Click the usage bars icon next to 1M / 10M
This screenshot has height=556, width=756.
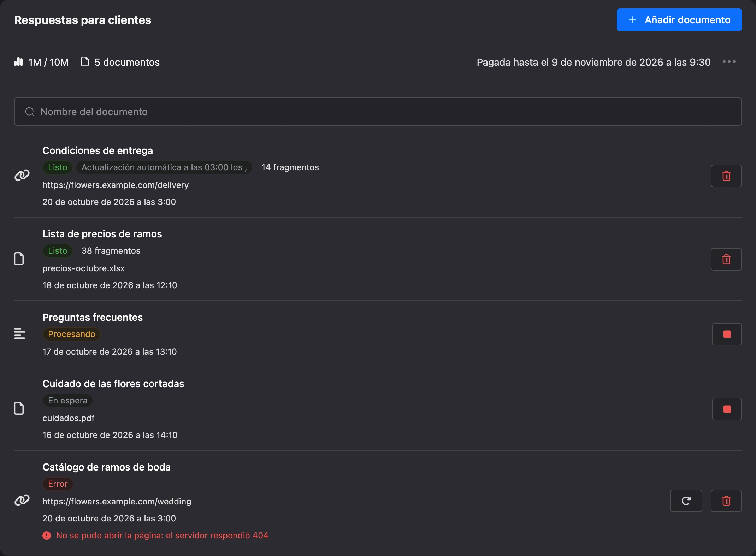pyautogui.click(x=18, y=62)
